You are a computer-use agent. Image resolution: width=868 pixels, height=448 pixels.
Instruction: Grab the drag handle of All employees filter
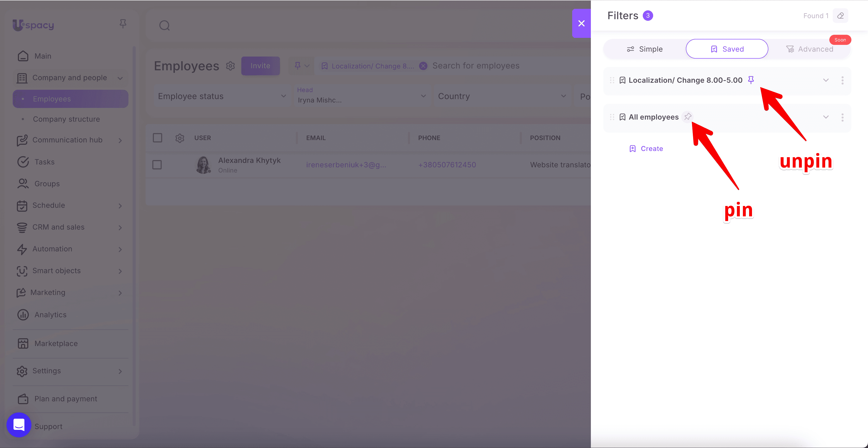click(612, 117)
